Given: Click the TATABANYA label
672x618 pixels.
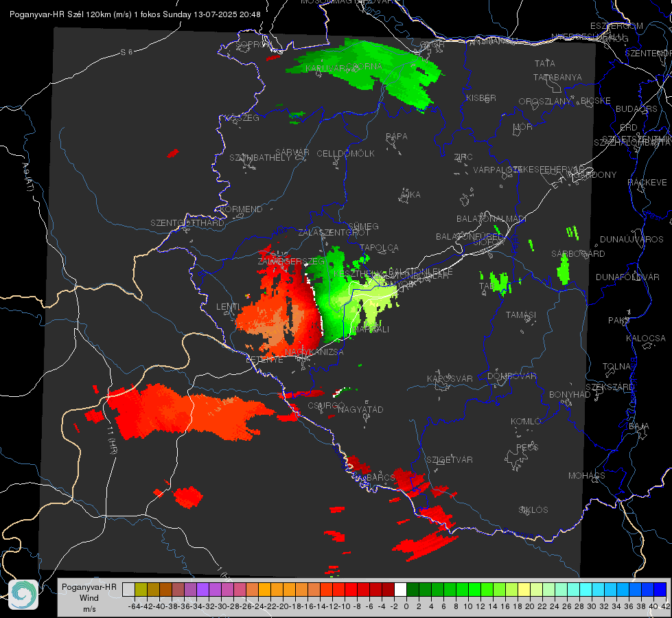Looking at the screenshot, I should click(x=557, y=77).
